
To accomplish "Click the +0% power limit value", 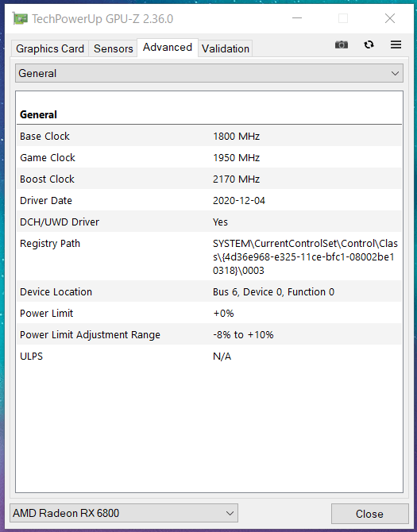I will point(223,313).
